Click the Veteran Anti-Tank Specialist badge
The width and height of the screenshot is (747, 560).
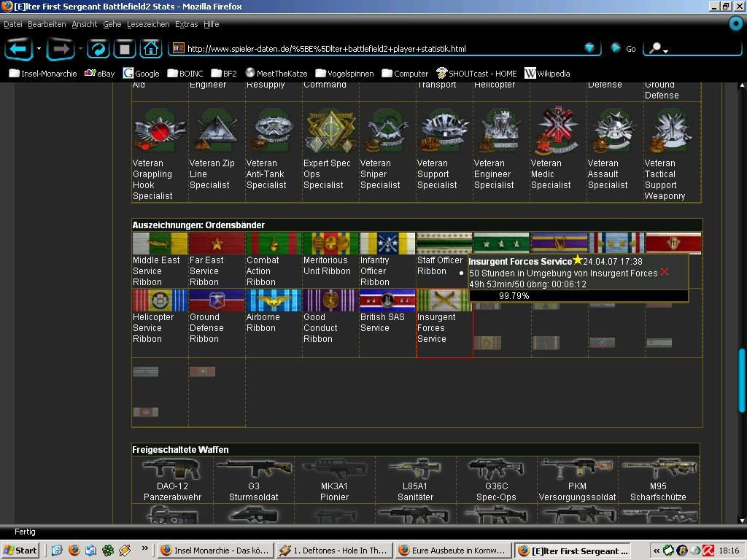[x=274, y=130]
